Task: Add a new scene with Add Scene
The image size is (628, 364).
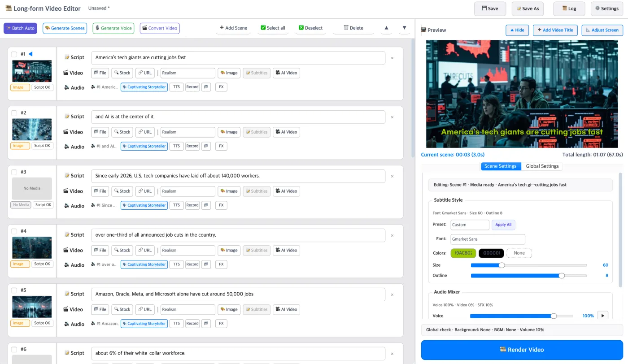Action: point(233,28)
